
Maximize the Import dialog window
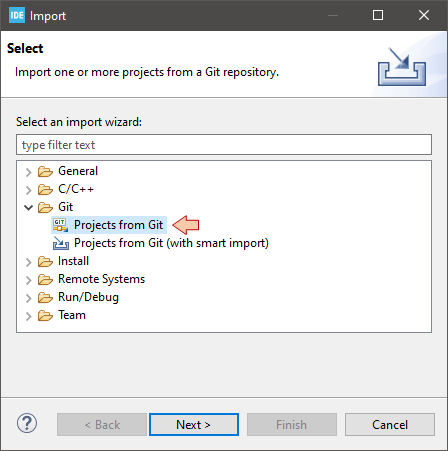[x=378, y=15]
